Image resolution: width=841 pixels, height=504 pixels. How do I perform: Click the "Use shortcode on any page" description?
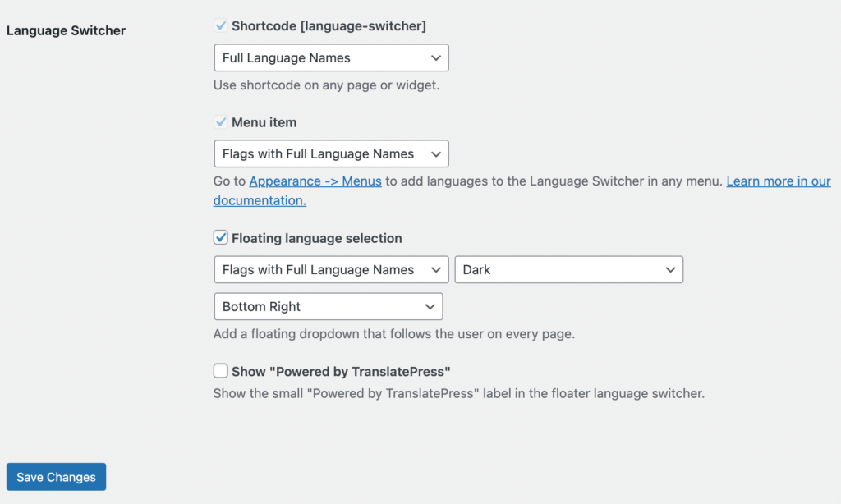tap(326, 85)
